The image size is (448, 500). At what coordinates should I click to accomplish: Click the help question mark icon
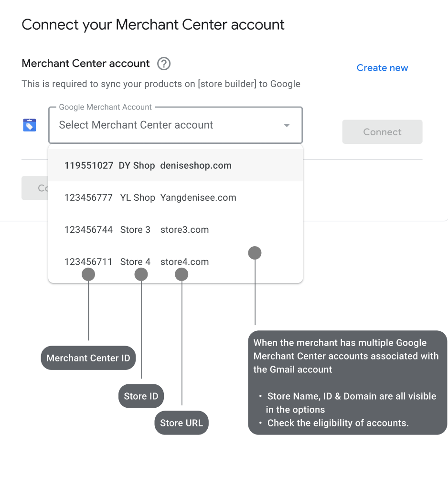click(164, 64)
